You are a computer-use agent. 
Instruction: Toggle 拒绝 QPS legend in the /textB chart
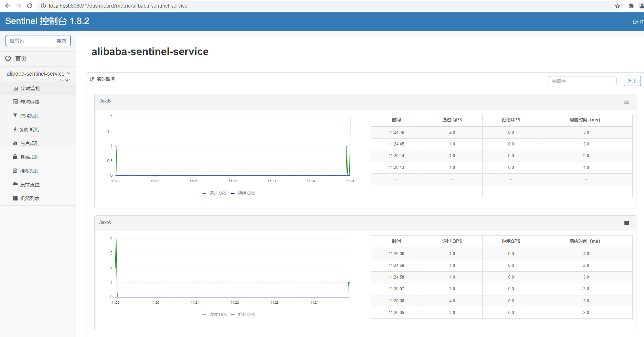point(243,193)
